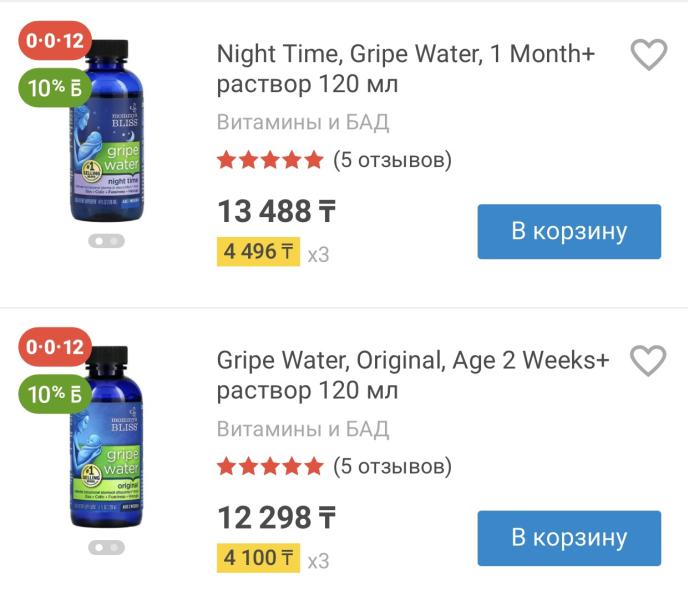Click the star rating of Night Time Gripe Water
The image size is (688, 600).
point(270,160)
